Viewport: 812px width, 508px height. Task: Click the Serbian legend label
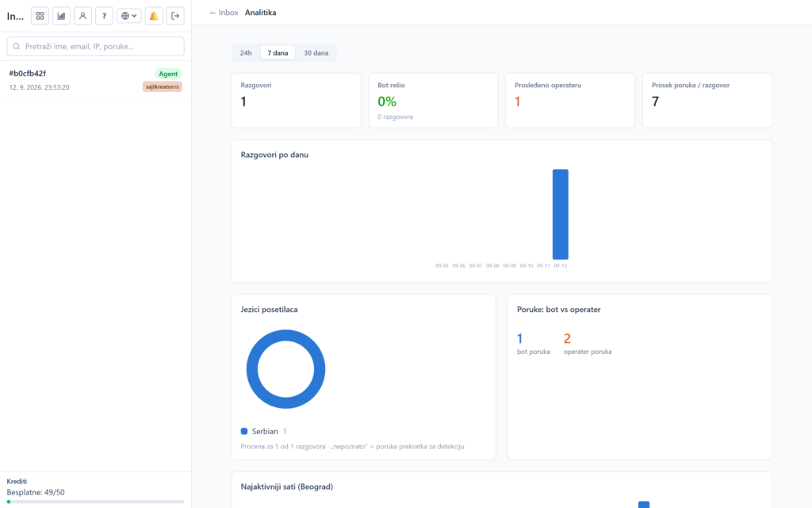coord(265,431)
